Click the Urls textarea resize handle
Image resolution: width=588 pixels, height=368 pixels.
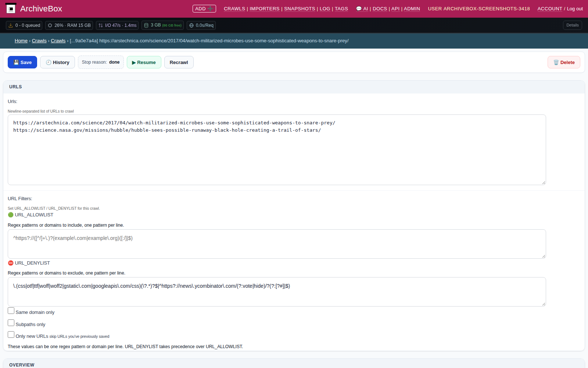(x=544, y=183)
